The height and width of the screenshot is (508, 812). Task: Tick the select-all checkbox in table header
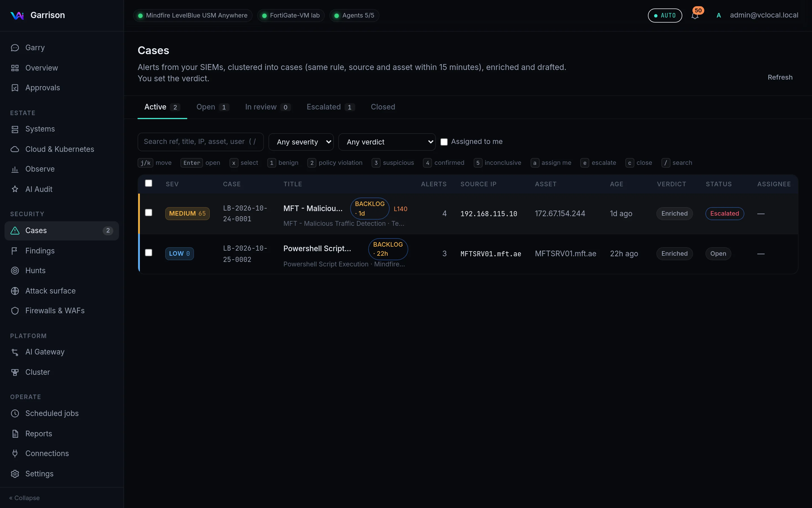click(x=149, y=183)
